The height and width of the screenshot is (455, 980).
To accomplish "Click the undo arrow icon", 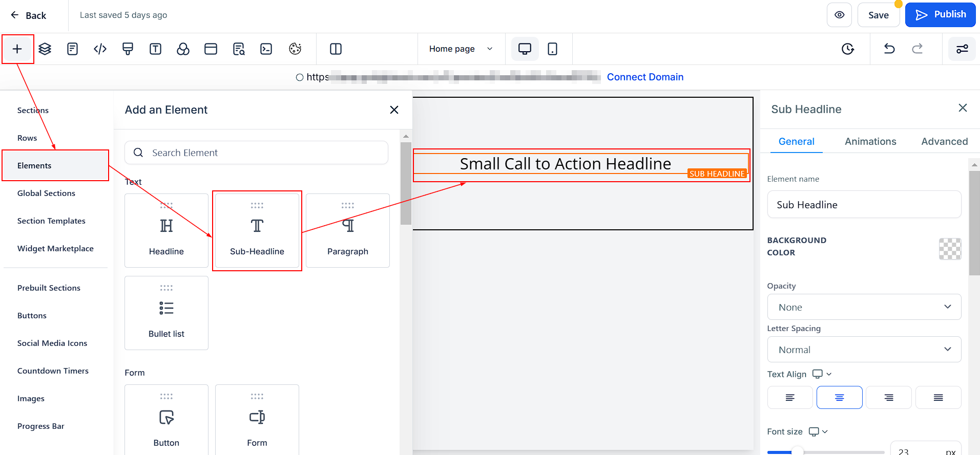I will click(x=889, y=49).
